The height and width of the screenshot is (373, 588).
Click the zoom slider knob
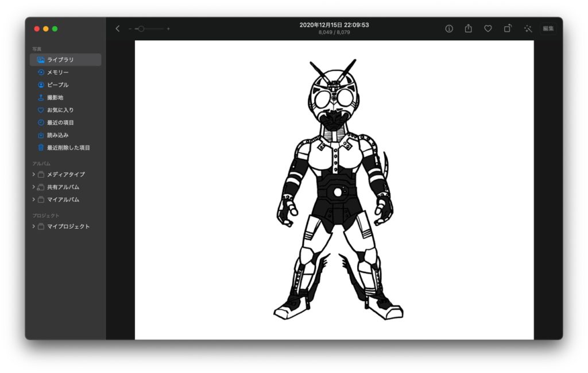pos(141,29)
